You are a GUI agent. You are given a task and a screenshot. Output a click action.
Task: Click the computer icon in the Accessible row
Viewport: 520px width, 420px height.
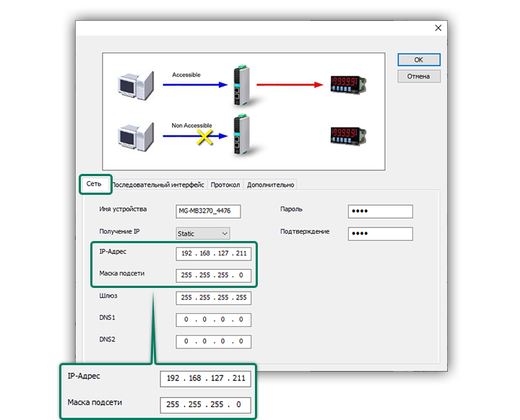[x=136, y=83]
